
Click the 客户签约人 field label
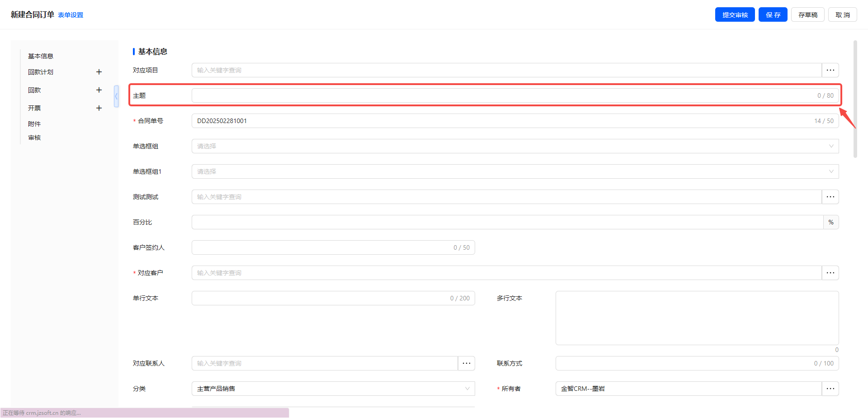[x=149, y=247]
